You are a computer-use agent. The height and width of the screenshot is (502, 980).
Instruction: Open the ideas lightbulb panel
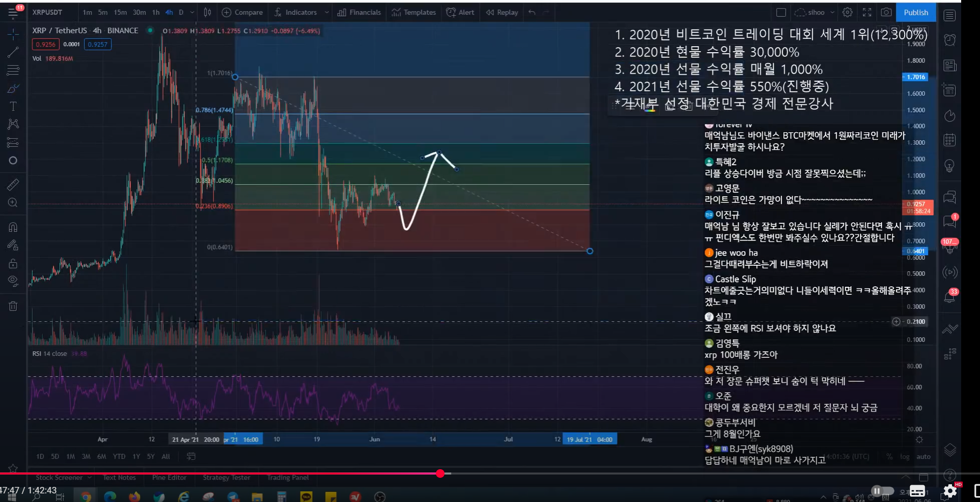coord(950,166)
